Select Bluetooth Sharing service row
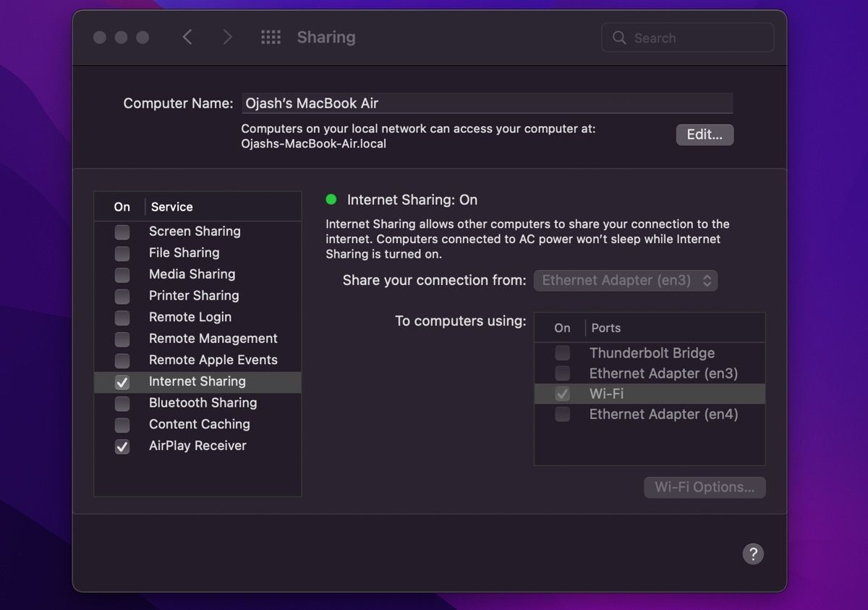 click(x=197, y=403)
